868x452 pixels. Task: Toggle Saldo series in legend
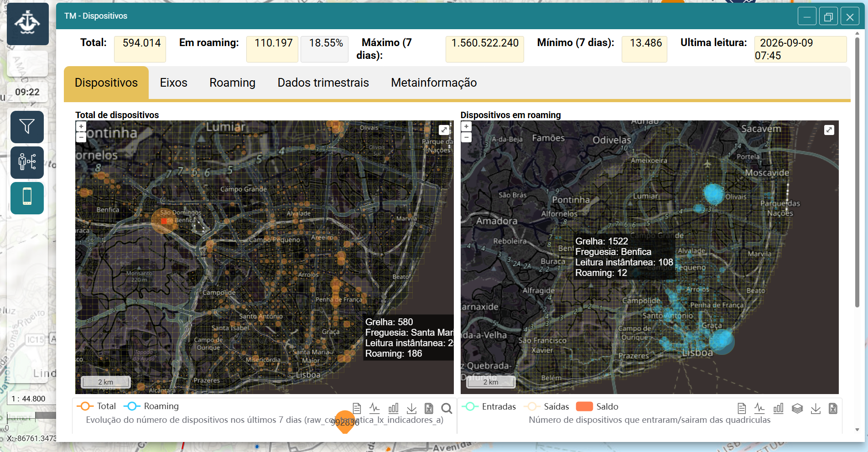point(597,406)
